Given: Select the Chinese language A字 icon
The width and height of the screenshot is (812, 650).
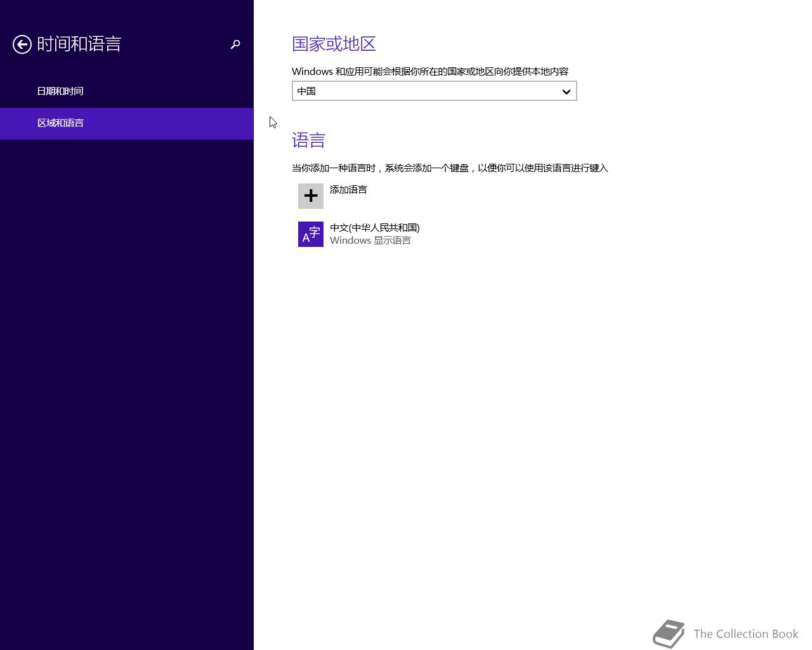Looking at the screenshot, I should point(311,234).
